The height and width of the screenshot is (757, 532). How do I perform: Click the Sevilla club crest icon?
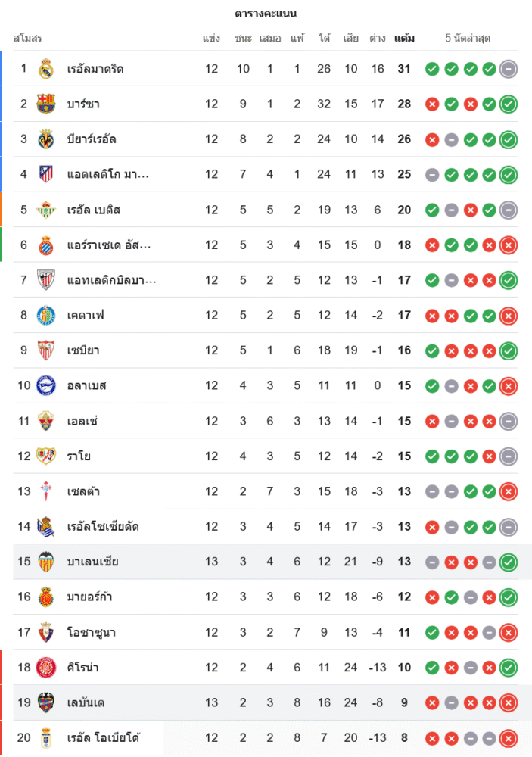[x=46, y=350]
